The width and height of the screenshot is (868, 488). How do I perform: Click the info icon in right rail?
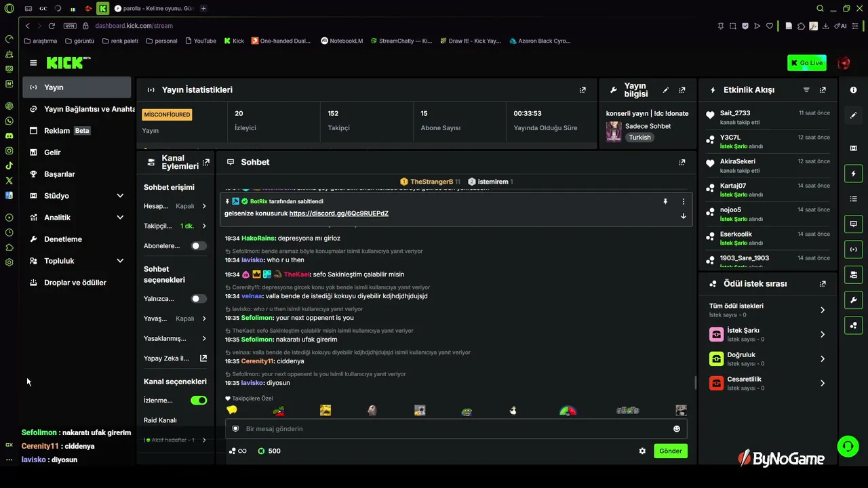pyautogui.click(x=854, y=90)
